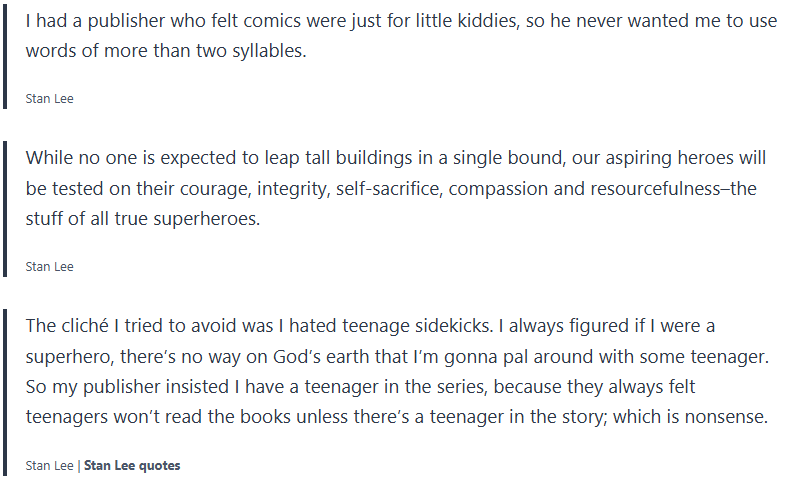This screenshot has height=480, width=808.
Task: Click the word "syllables" in the first quote
Action: click(268, 51)
